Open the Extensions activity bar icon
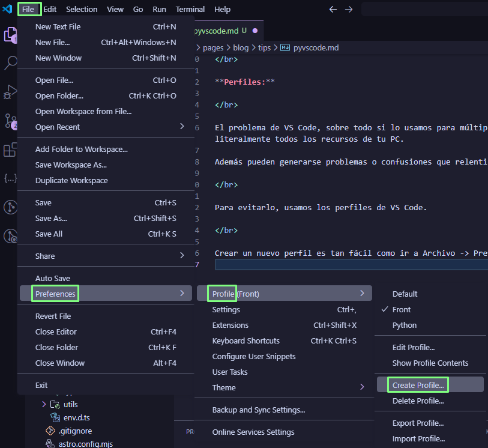 10,150
